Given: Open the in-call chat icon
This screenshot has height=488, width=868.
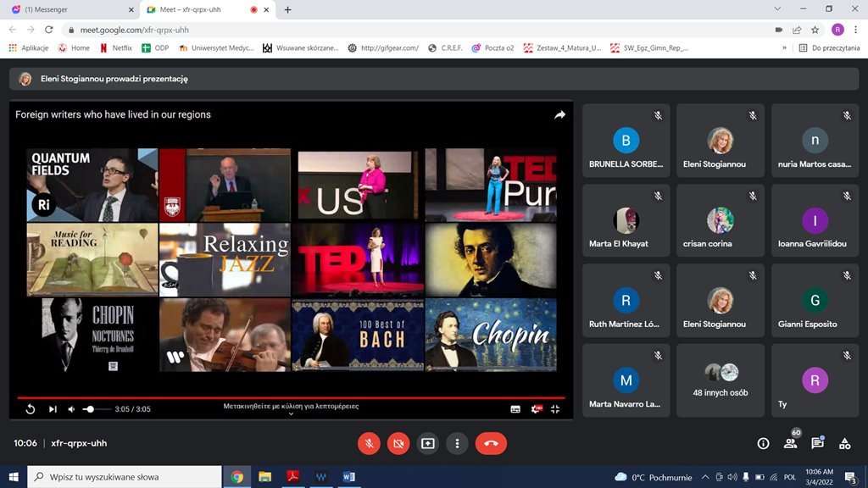Looking at the screenshot, I should [x=818, y=443].
